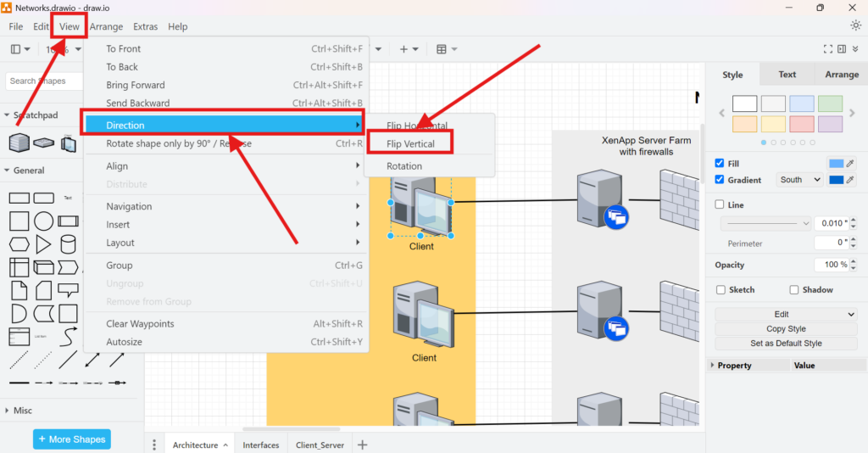The height and width of the screenshot is (453, 868).
Task: Switch to the Client_Server page tab
Action: 320,445
